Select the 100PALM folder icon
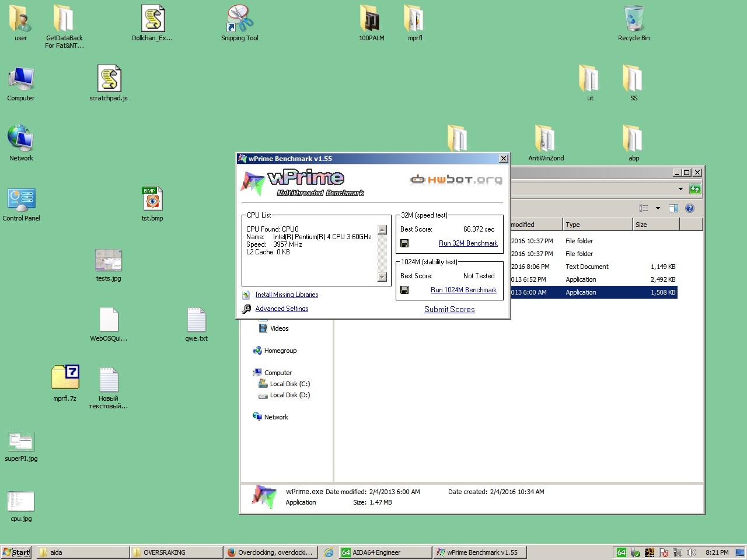Viewport: 747px width, 560px height. coord(371,23)
